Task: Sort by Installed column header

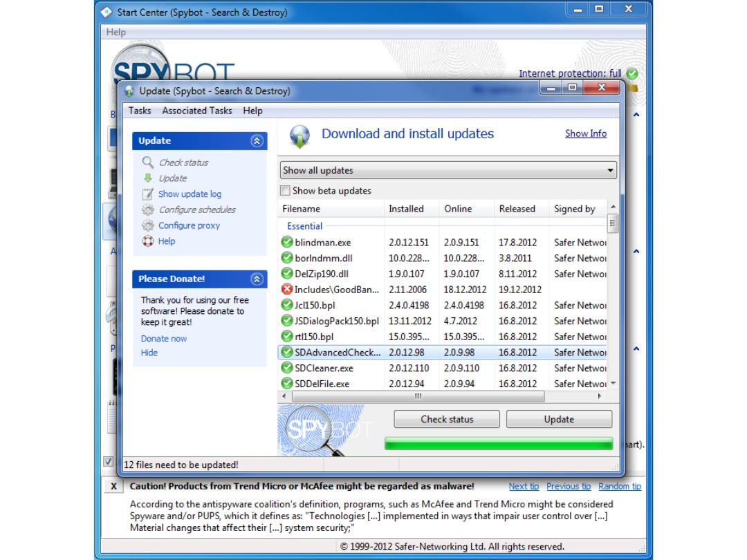Action: (x=411, y=209)
